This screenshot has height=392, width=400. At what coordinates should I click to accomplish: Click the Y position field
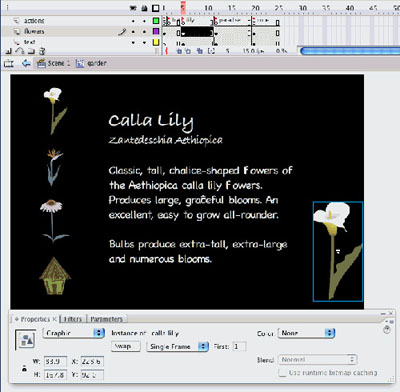point(92,375)
